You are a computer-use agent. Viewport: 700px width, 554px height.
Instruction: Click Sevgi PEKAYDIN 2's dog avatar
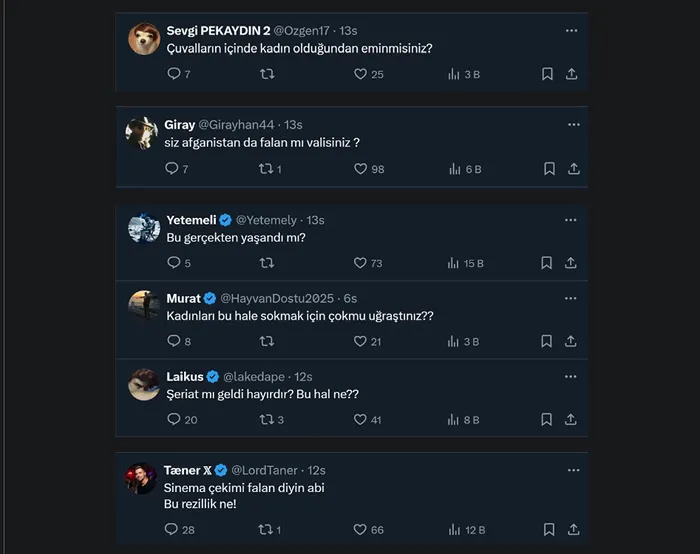coord(144,38)
